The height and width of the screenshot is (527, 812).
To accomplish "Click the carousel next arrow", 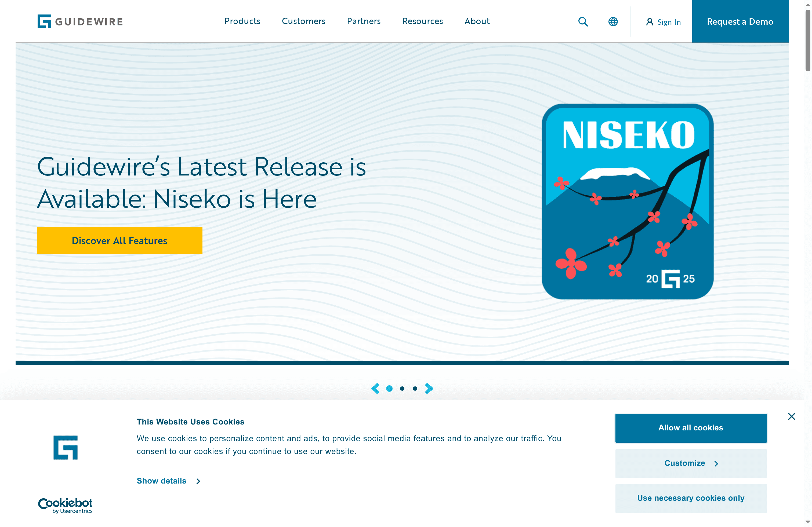I will tap(429, 388).
